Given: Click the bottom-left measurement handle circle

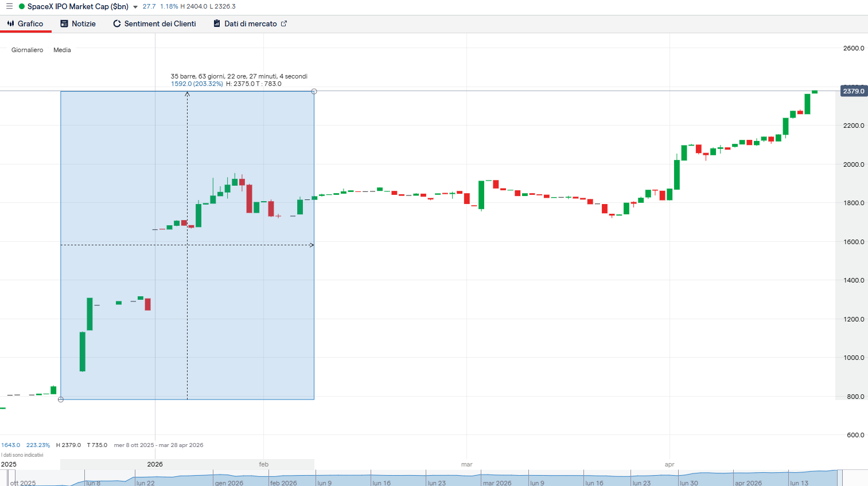Looking at the screenshot, I should pyautogui.click(x=60, y=399).
